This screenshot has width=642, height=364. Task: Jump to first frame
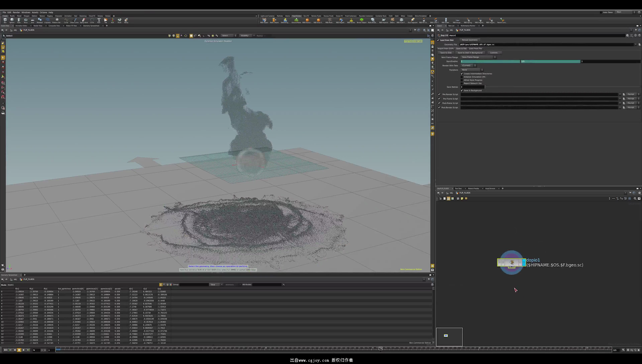point(5,350)
